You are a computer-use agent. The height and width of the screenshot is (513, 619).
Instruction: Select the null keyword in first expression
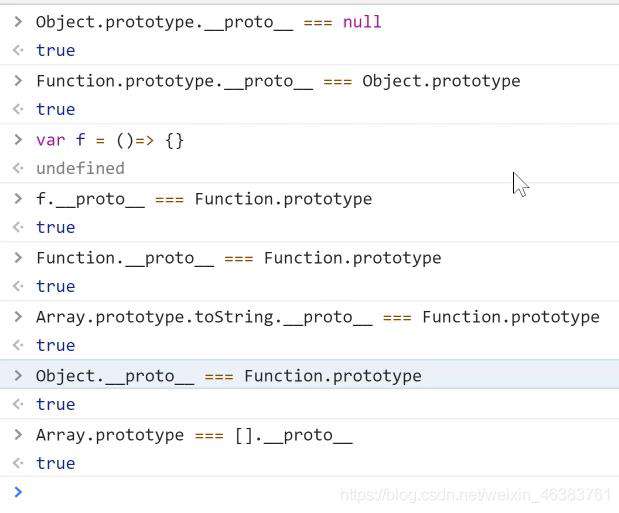coord(362,22)
